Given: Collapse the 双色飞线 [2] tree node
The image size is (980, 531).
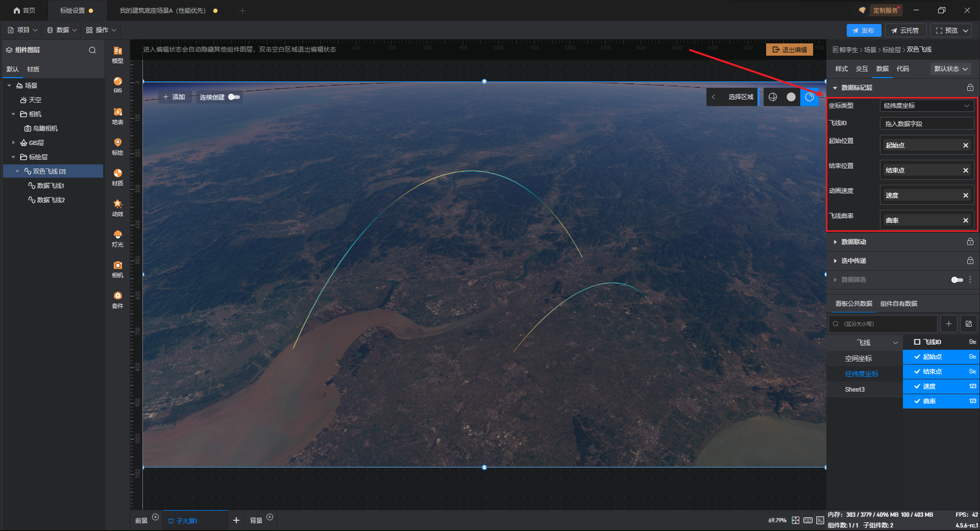Looking at the screenshot, I should [17, 172].
